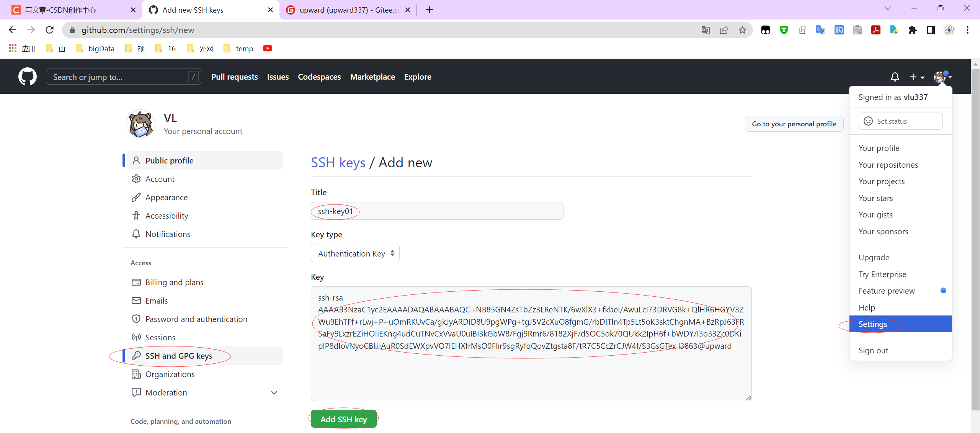
Task: Open Chrome three-dot menu
Action: (967, 30)
